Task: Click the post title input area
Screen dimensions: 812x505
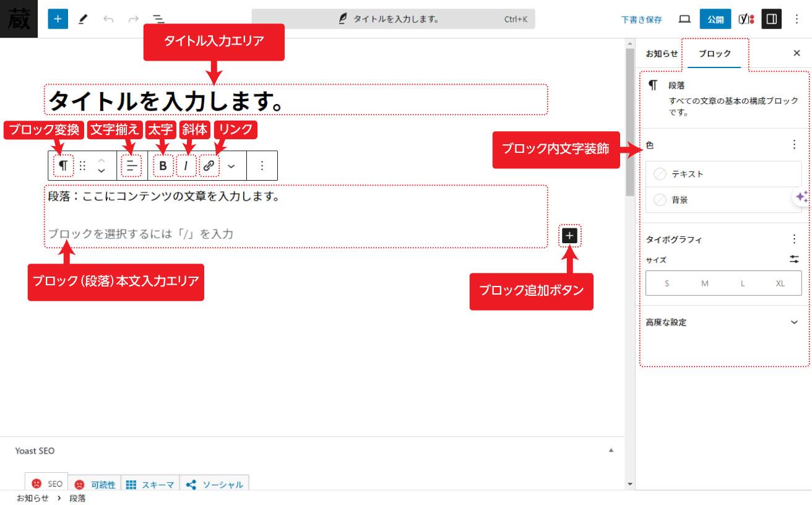Action: click(297, 99)
